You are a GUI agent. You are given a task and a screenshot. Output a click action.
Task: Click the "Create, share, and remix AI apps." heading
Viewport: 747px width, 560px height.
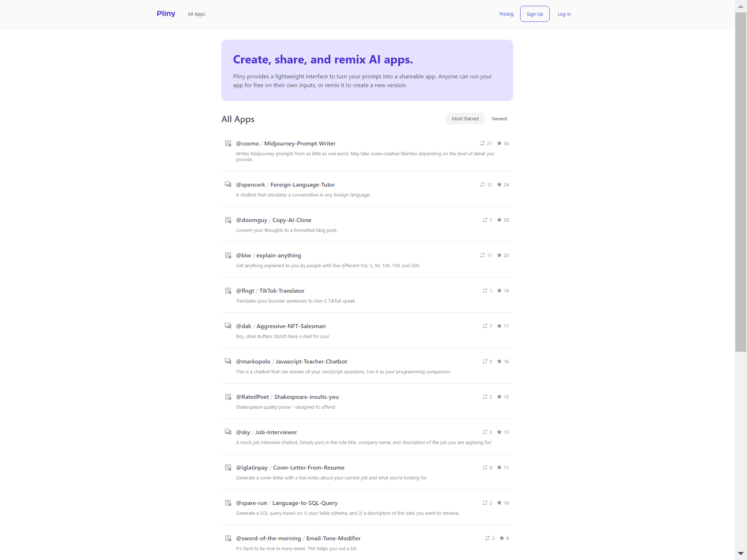[x=323, y=59]
